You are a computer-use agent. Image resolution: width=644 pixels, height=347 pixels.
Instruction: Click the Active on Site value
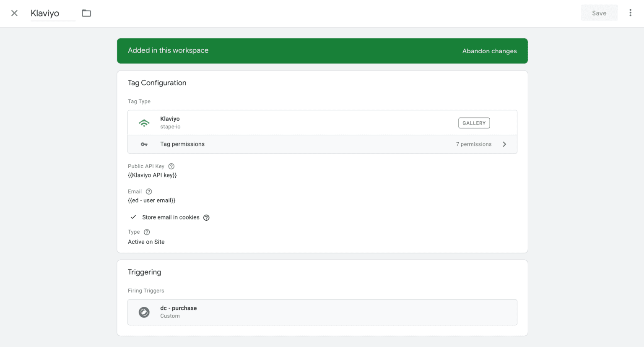pos(146,242)
